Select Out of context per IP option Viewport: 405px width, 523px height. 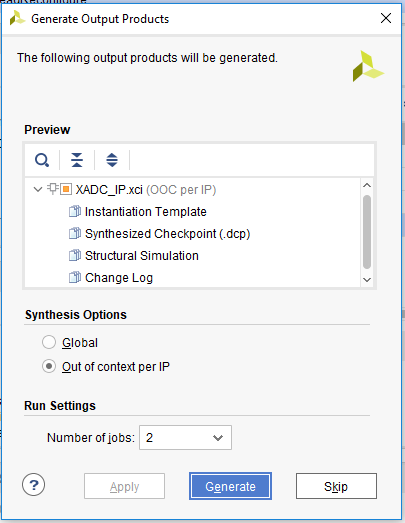click(49, 366)
